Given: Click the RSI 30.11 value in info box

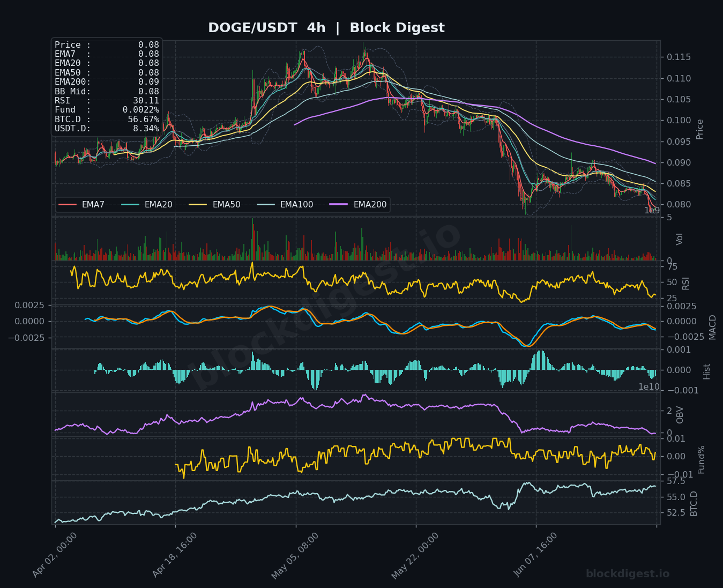Looking at the screenshot, I should click(146, 101).
